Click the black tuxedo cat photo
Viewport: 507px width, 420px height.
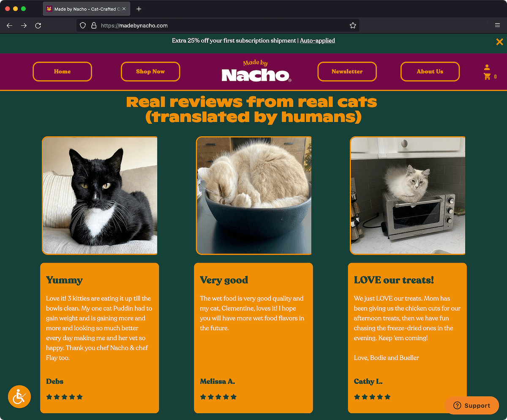pos(100,195)
